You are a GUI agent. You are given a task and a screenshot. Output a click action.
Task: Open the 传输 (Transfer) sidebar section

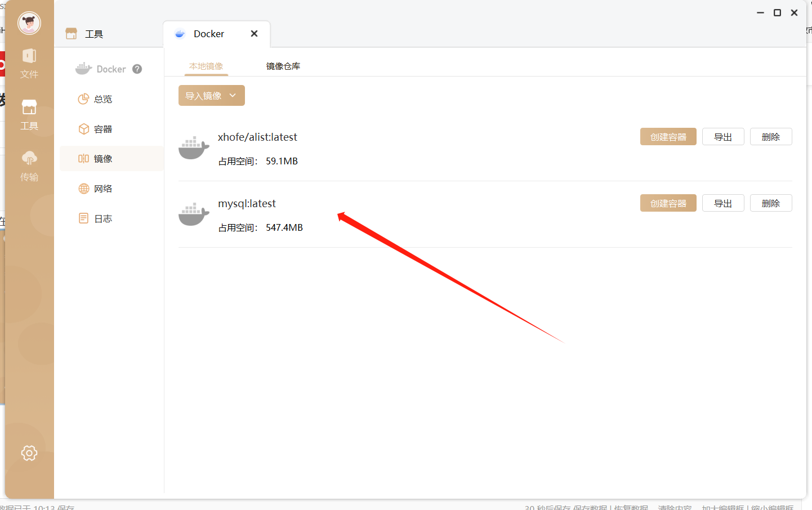29,166
